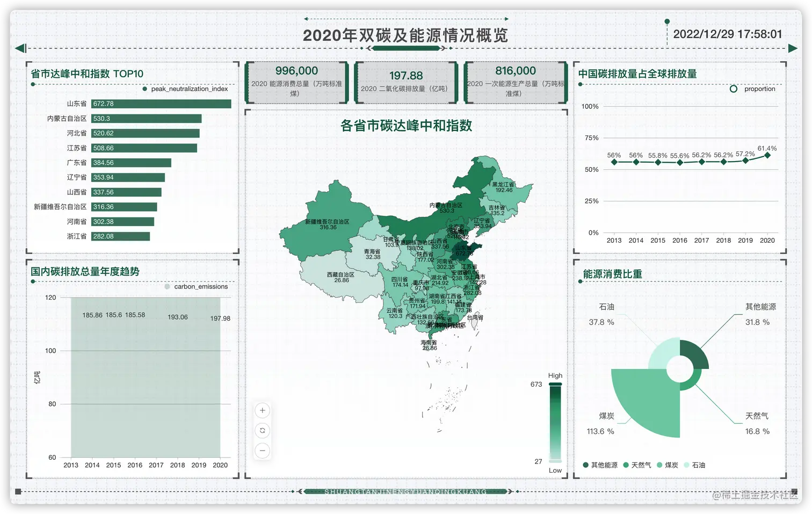812x514 pixels.
Task: Click the 四川省 region on the map
Action: pos(400,283)
